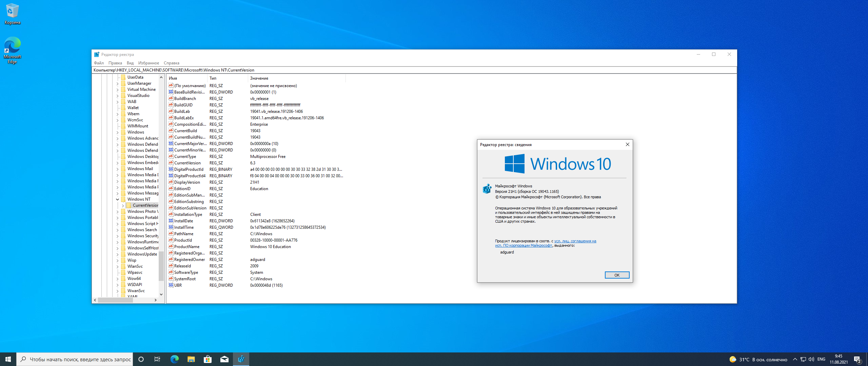Launch Edge from the taskbar
The image size is (868, 366).
pyautogui.click(x=174, y=359)
